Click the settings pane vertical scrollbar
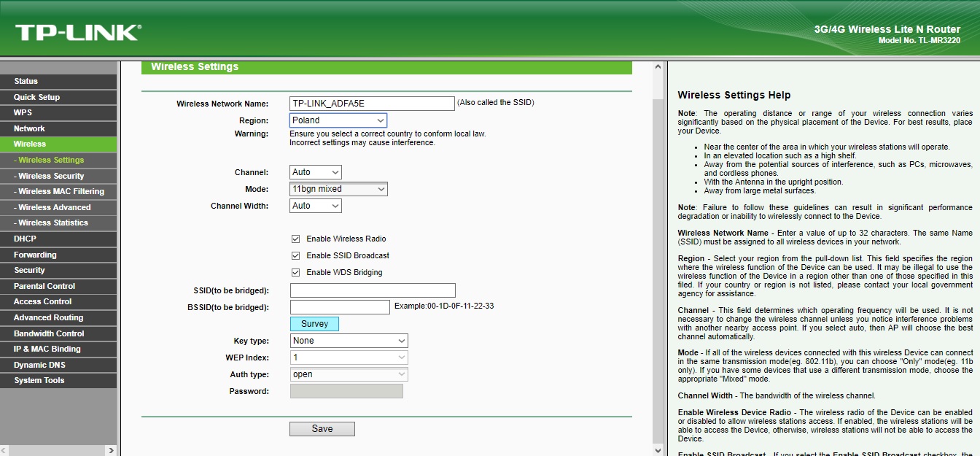Image resolution: width=980 pixels, height=456 pixels. (x=659, y=259)
